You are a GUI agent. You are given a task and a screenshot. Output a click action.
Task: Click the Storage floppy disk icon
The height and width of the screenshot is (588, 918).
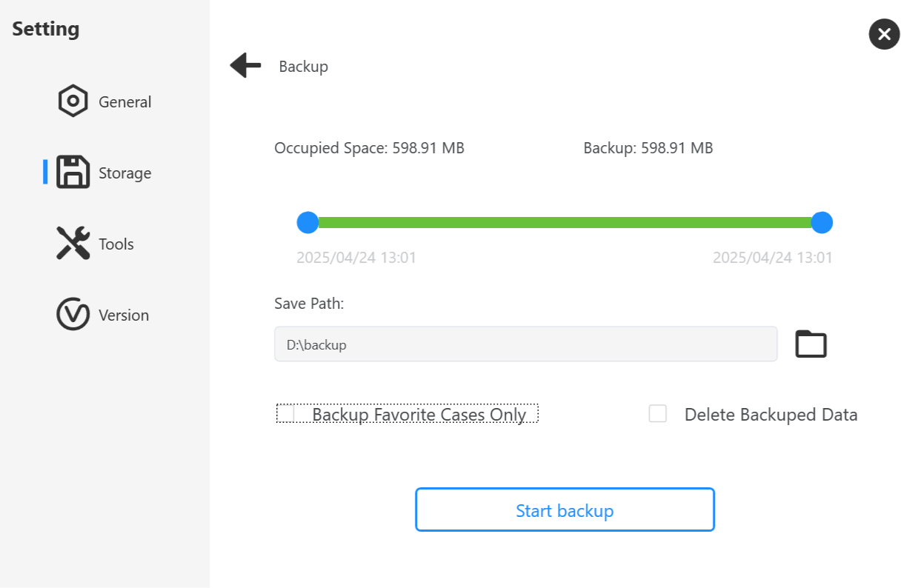(x=73, y=173)
